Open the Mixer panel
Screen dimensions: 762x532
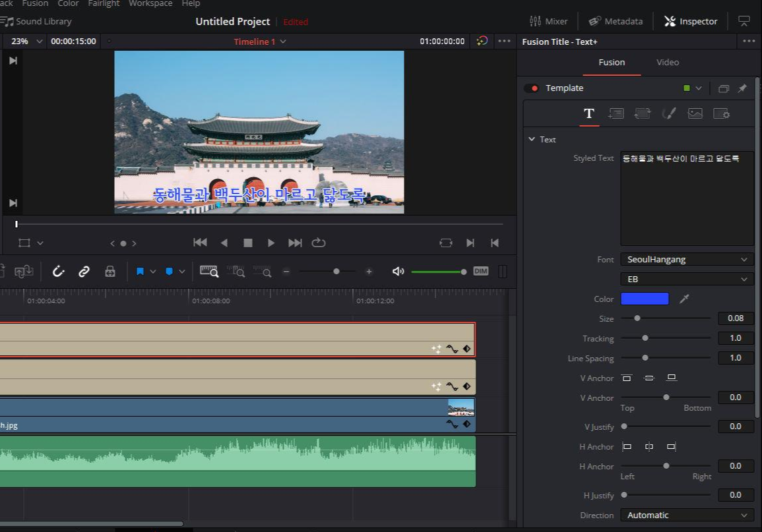548,21
